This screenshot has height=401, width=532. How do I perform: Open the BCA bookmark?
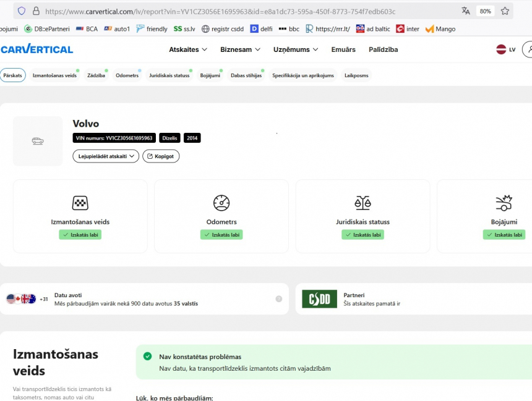tap(87, 29)
